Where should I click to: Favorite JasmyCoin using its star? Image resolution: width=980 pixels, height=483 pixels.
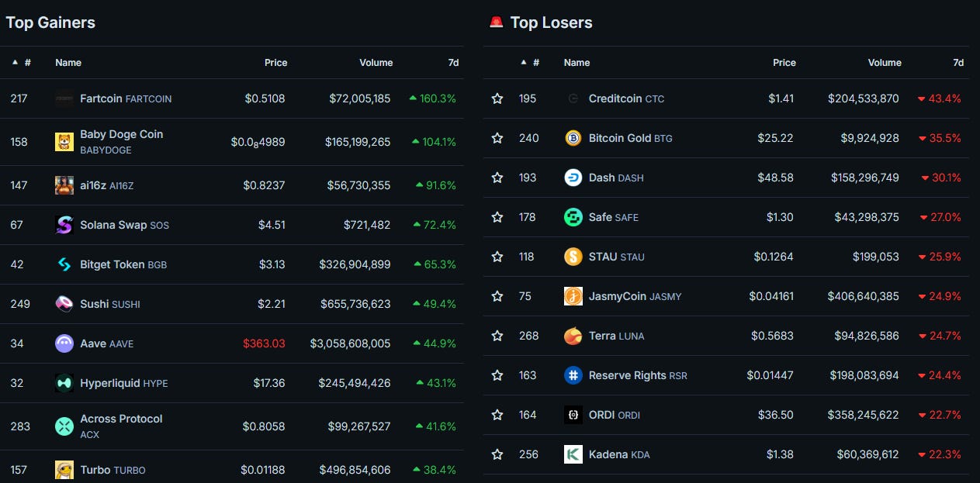click(x=497, y=296)
